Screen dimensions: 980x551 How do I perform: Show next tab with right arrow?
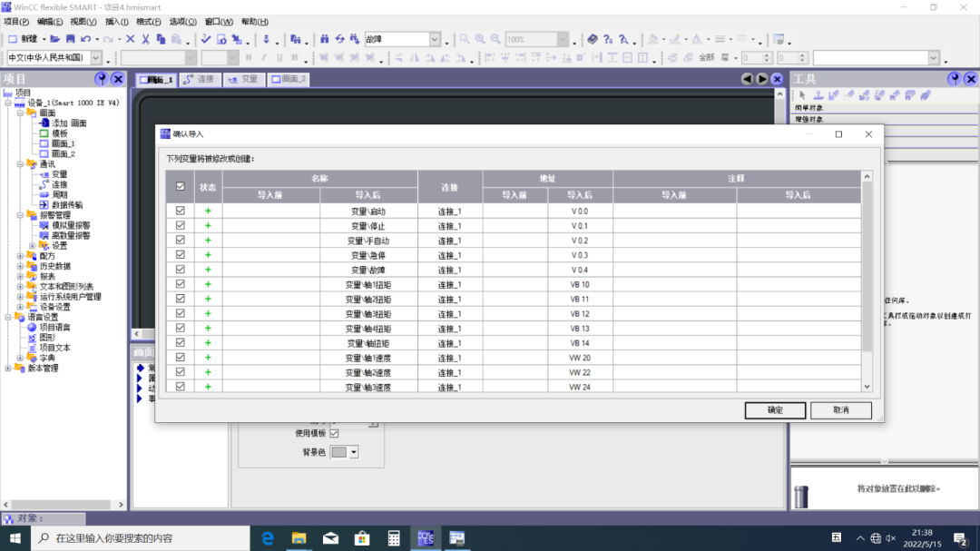(x=762, y=79)
